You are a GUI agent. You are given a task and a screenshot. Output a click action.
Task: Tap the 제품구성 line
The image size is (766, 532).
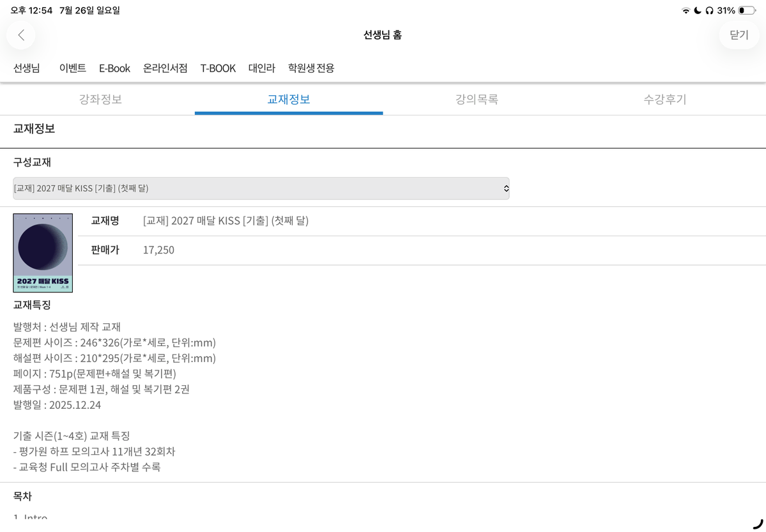pyautogui.click(x=102, y=390)
